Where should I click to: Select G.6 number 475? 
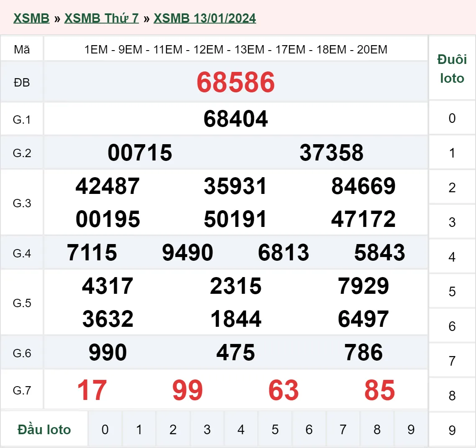[235, 352]
